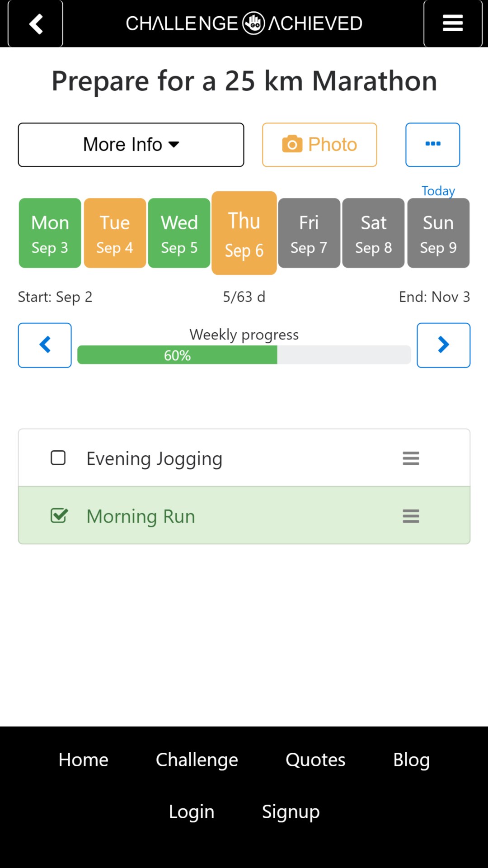Screen dimensions: 488x868
Task: Select the Mon Sep 3 day tab
Action: point(50,233)
